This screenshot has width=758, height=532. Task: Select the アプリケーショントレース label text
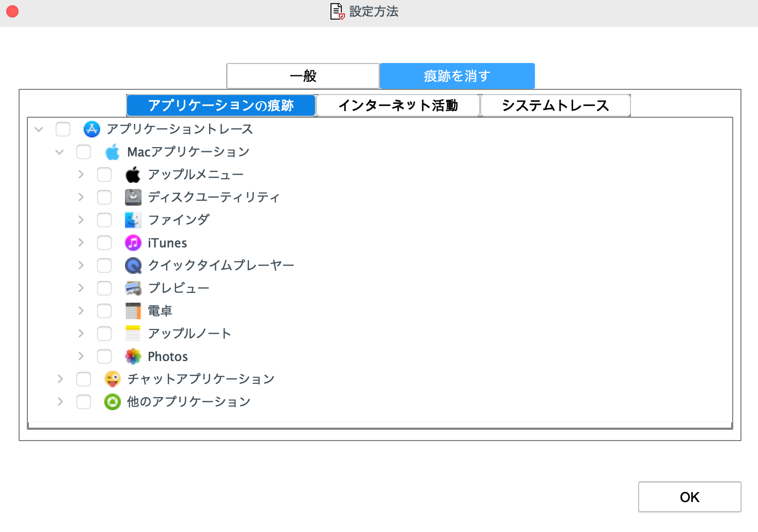pos(180,129)
